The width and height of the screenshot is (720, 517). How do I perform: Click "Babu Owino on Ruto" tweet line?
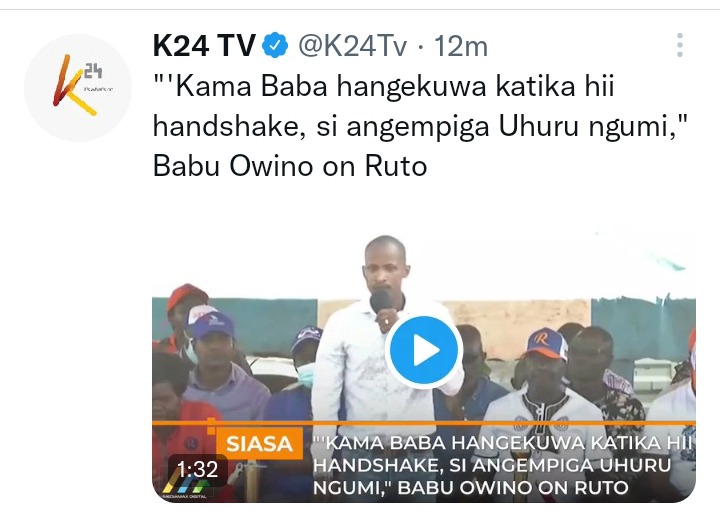pos(290,166)
